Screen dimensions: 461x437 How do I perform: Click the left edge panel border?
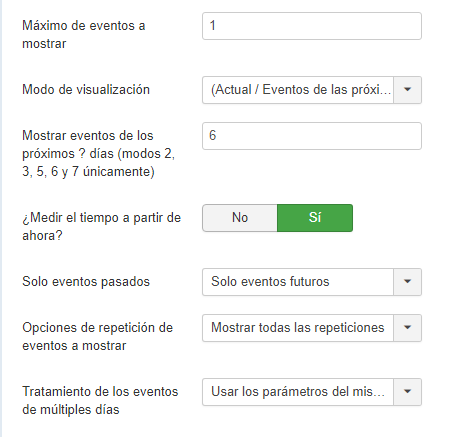pos(1,218)
